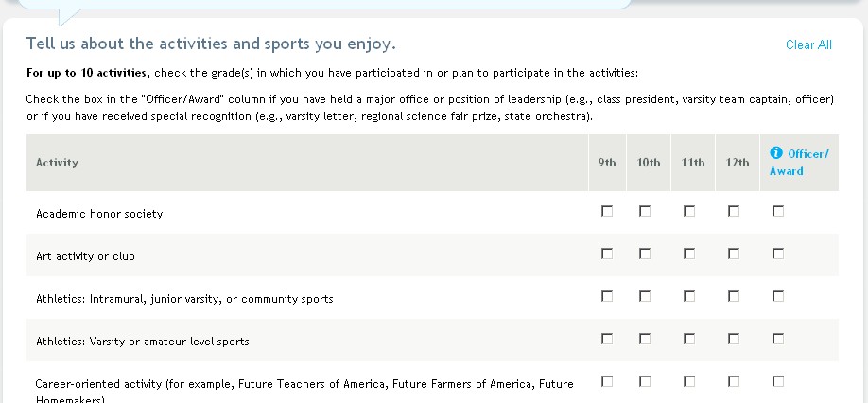
Task: Check 10th grade for Varsity athletics
Action: (x=645, y=339)
